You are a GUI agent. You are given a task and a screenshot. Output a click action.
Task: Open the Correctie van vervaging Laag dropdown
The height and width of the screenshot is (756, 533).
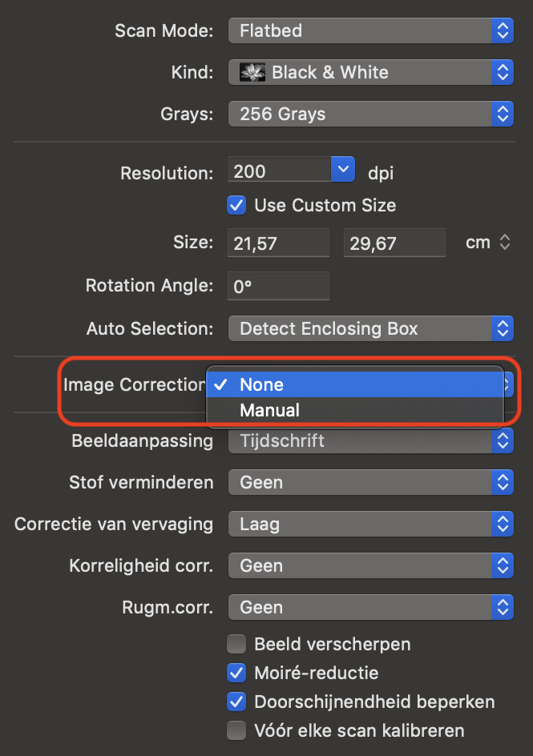tap(370, 524)
